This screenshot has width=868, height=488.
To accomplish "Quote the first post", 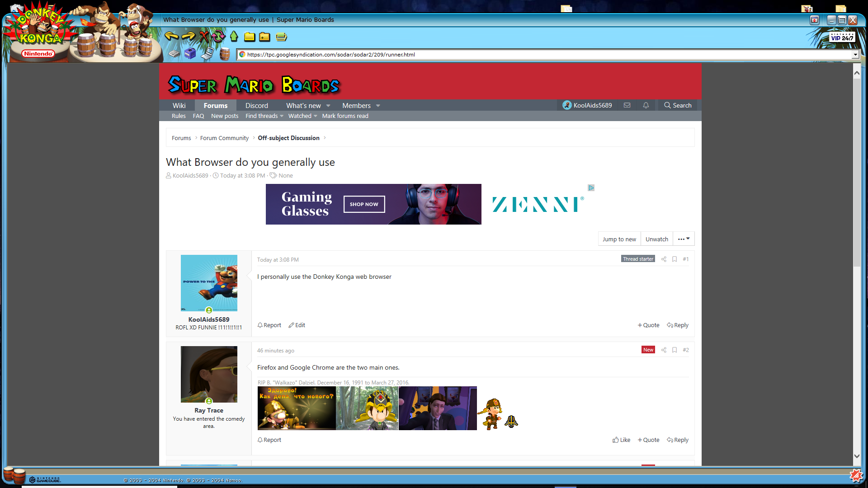I will 648,325.
